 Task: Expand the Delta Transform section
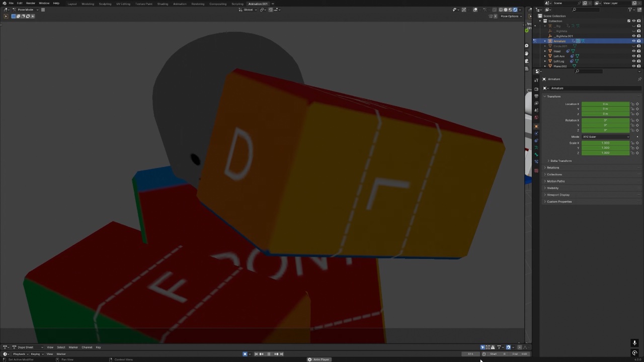[x=561, y=160]
